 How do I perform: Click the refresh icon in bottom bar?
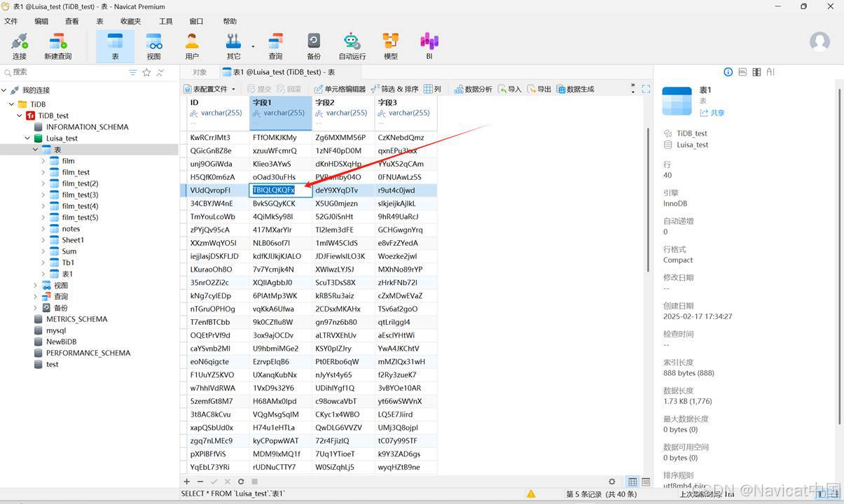pos(241,482)
